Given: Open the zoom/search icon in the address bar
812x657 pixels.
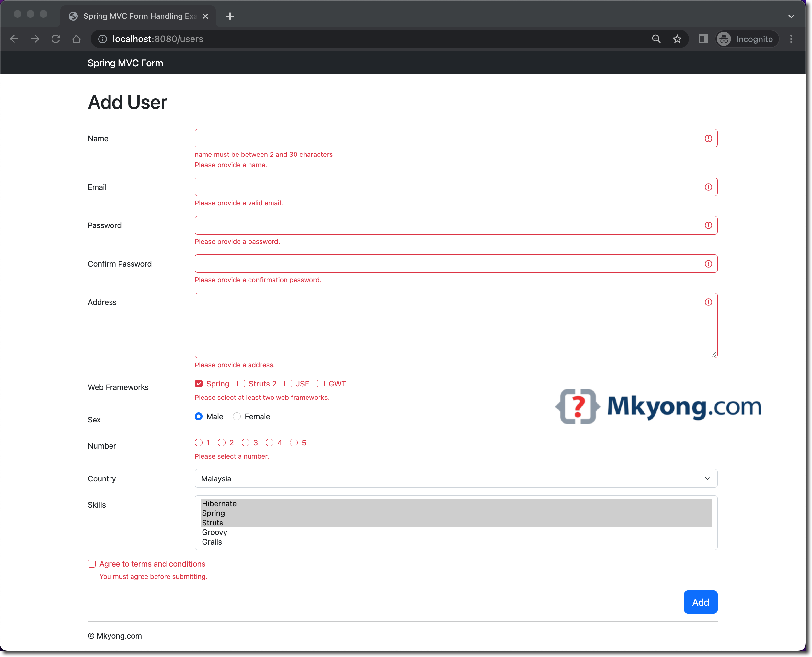Looking at the screenshot, I should click(656, 39).
